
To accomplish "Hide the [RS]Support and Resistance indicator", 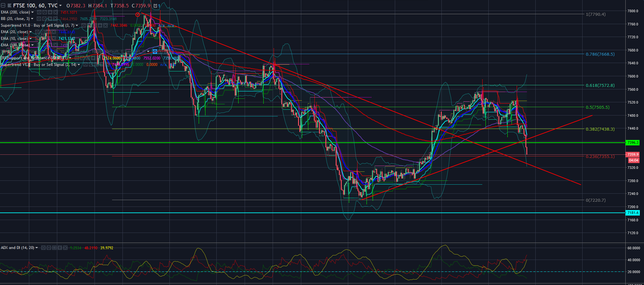I will [x=77, y=58].
